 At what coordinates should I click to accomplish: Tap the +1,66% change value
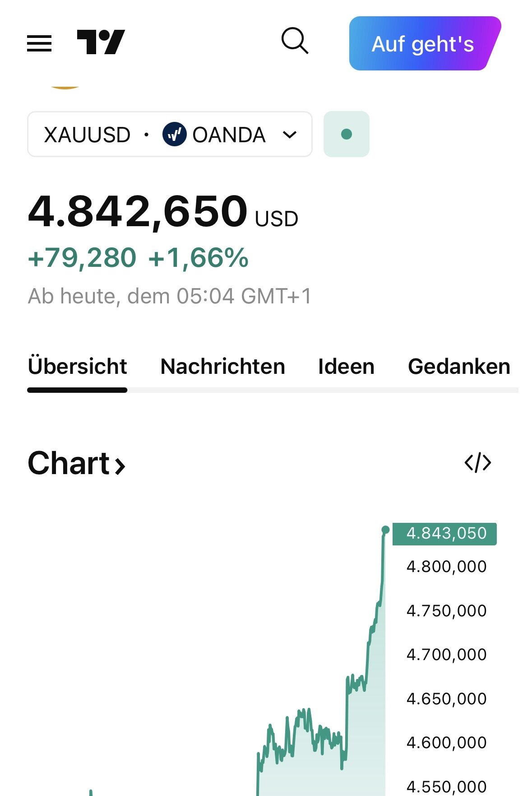point(198,258)
